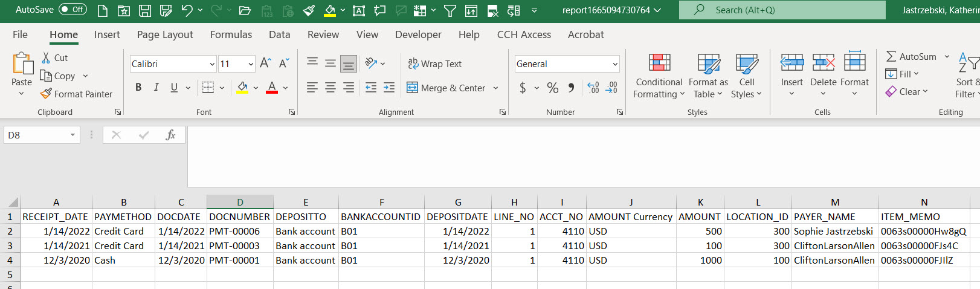Click the Format Painter brush icon
The image size is (980, 289).
(46, 94)
